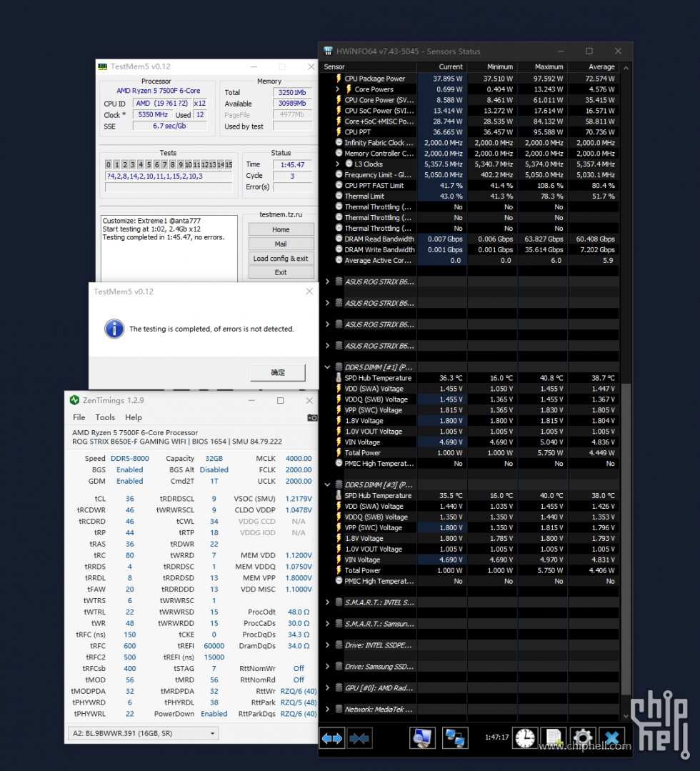The width and height of the screenshot is (700, 771).
Task: Click the expand-all arrows icon in HWiNFO toolbar
Action: coord(332,738)
